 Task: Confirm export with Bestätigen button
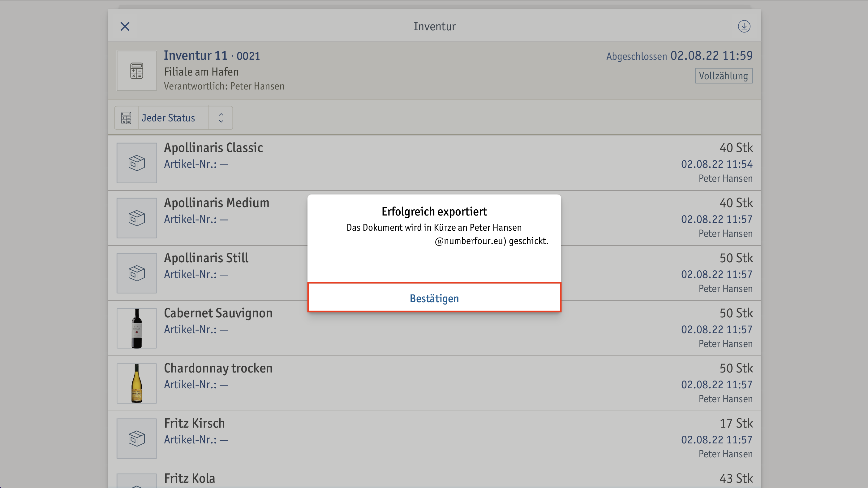[434, 298]
